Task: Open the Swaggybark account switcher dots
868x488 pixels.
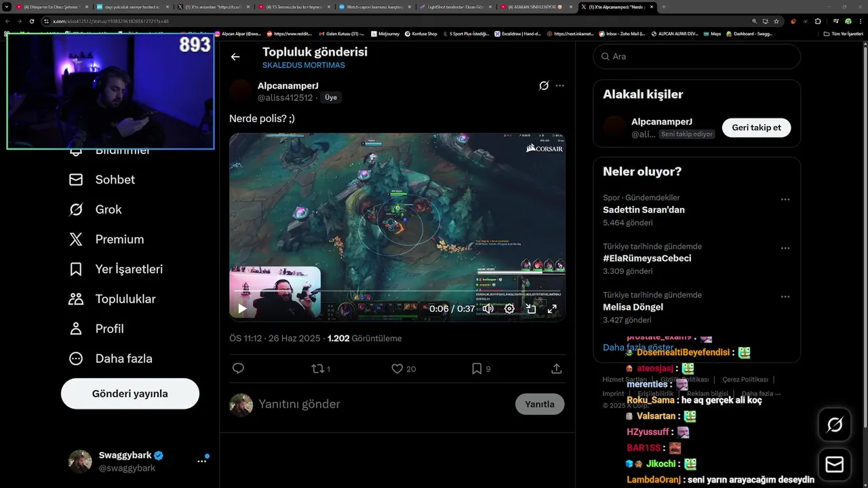Action: pyautogui.click(x=201, y=461)
